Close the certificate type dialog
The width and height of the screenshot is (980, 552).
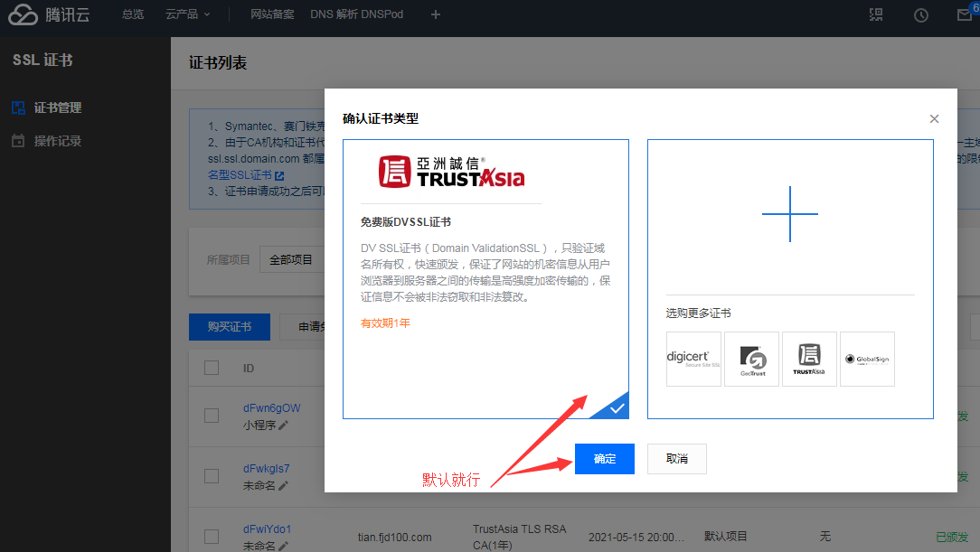[934, 118]
